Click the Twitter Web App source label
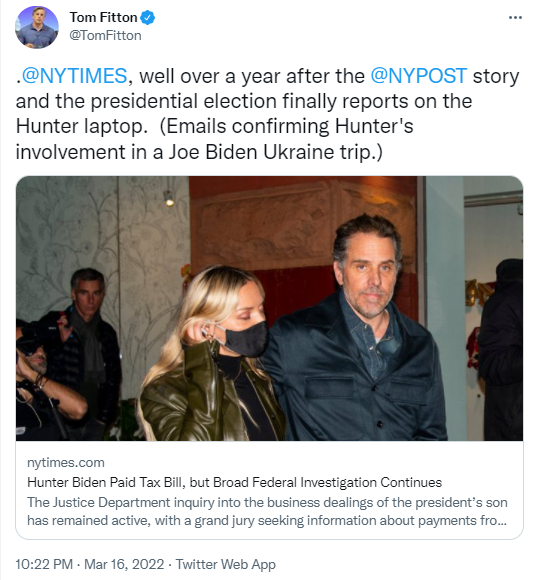This screenshot has height=580, width=537. [226, 564]
